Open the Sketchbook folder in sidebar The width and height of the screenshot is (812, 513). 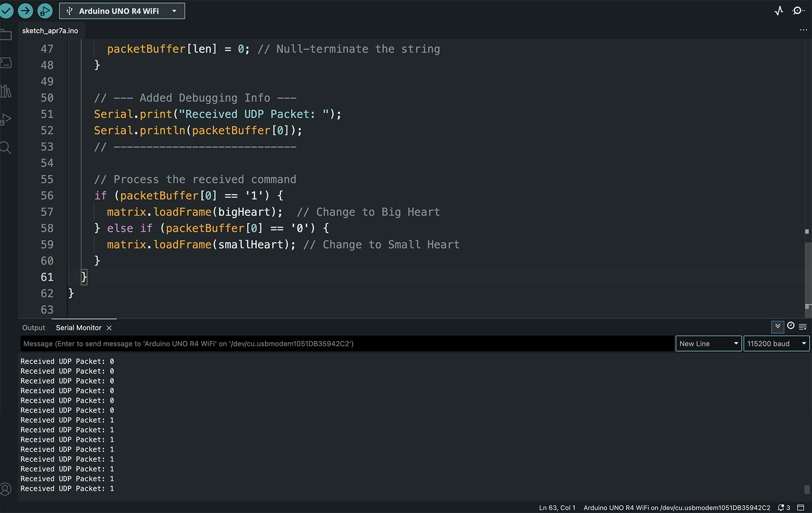tap(6, 35)
